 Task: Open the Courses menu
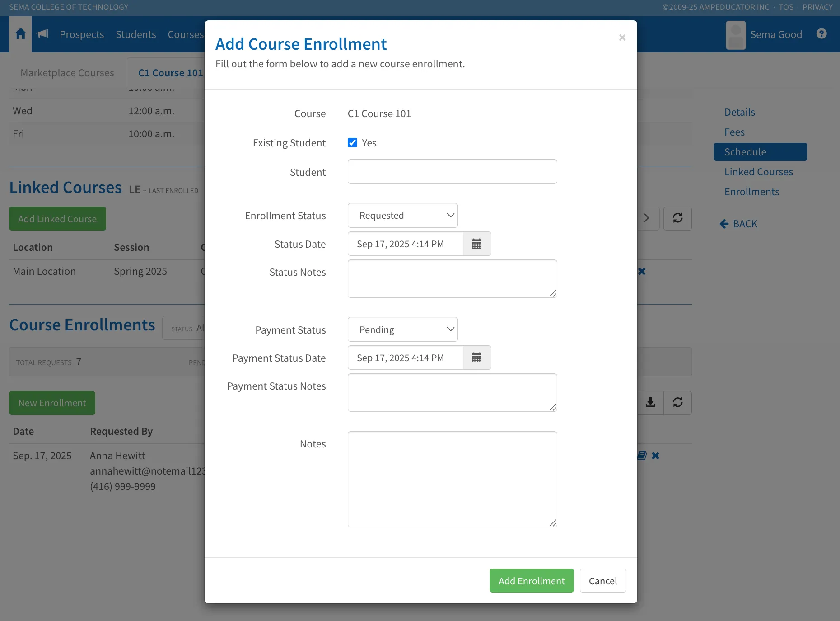(x=186, y=34)
